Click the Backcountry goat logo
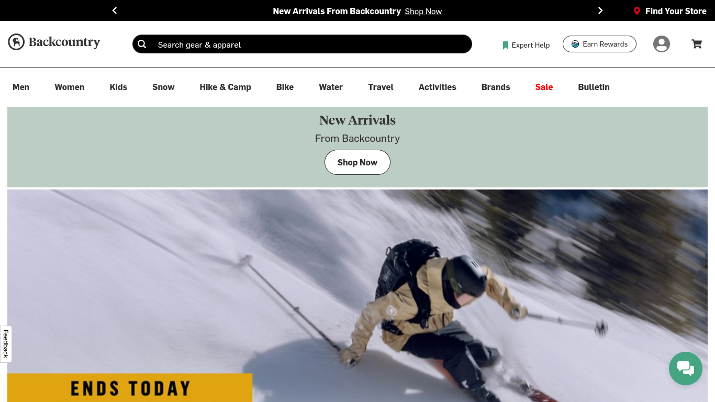 click(x=16, y=42)
